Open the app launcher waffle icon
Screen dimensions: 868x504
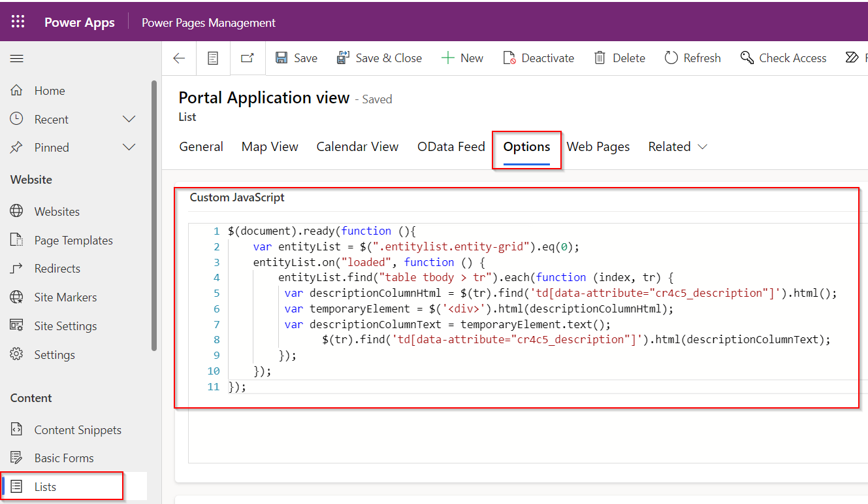point(18,22)
